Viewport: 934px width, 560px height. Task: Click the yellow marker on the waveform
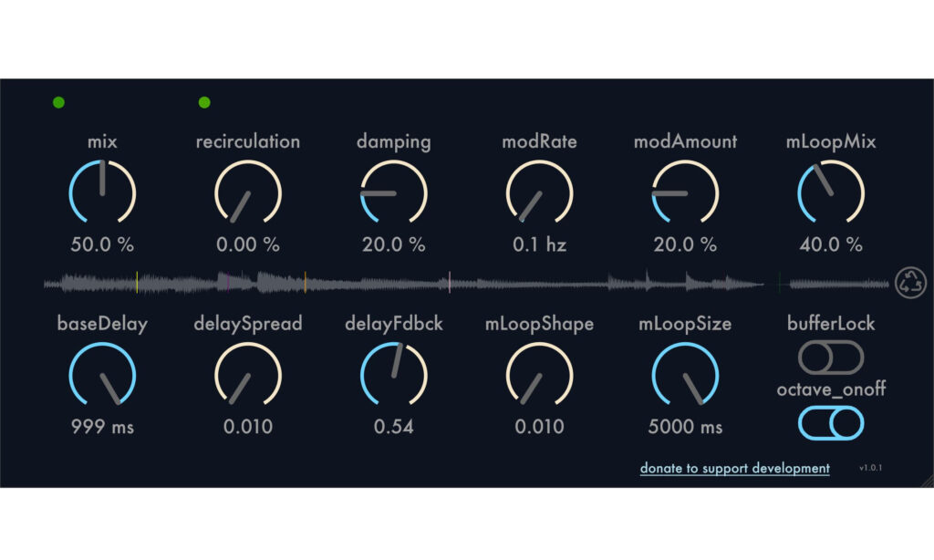(137, 283)
